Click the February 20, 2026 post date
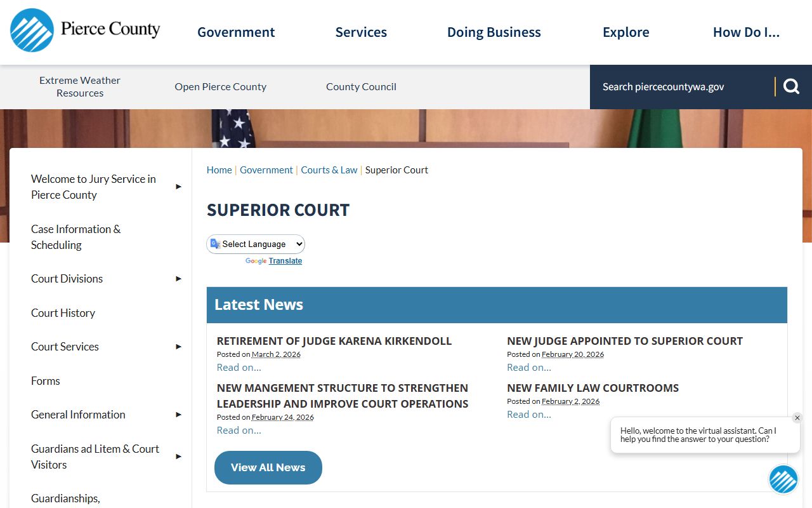 coord(573,354)
